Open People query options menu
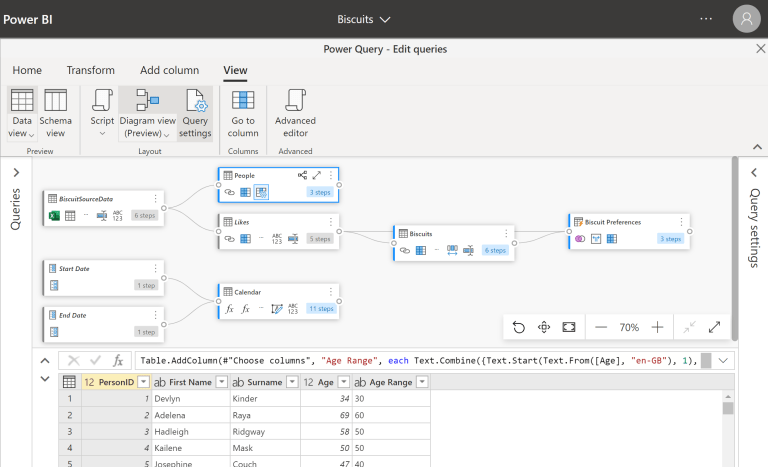Viewport: 768px width, 467px height. pos(331,175)
